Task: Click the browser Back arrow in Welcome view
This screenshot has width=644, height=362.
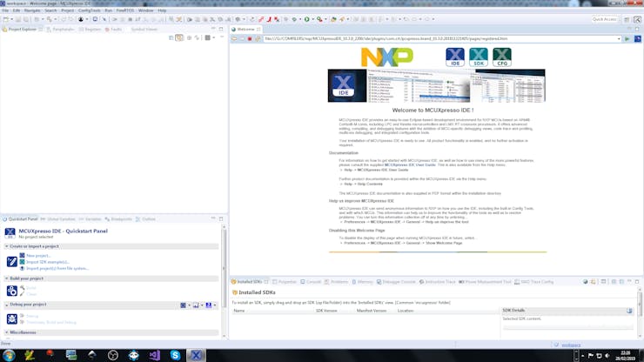Action: (234, 39)
